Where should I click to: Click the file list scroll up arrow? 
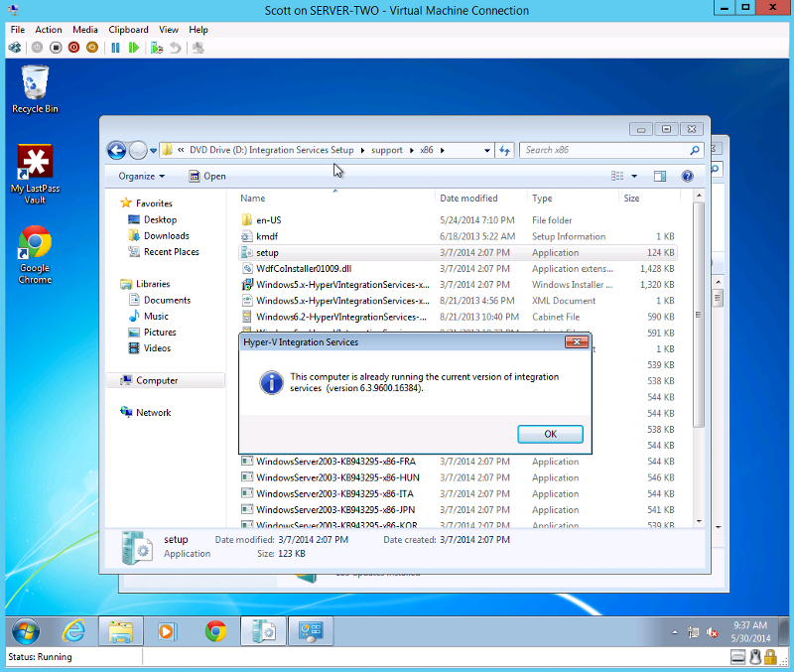click(x=699, y=196)
